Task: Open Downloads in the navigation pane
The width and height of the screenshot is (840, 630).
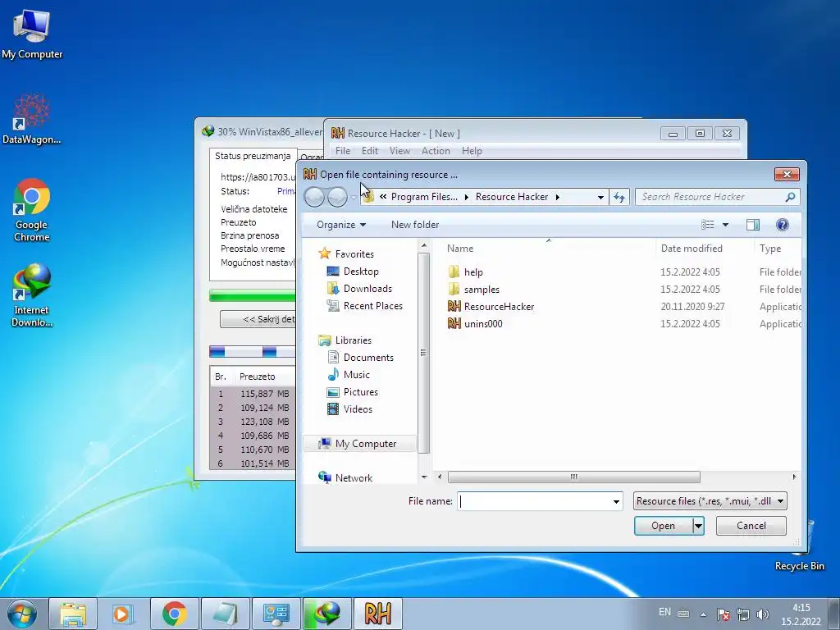Action: (x=367, y=288)
